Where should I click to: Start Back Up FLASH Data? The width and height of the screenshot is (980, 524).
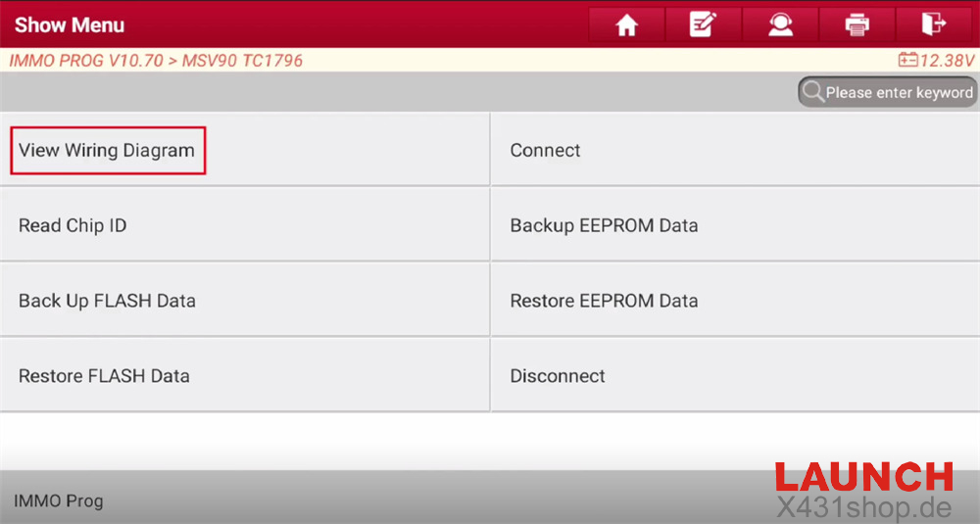pos(107,301)
